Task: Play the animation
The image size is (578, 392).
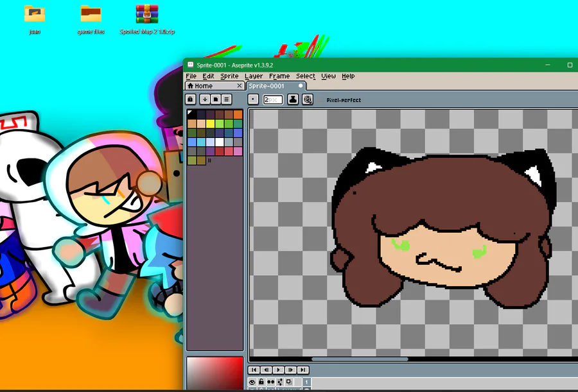Action: pyautogui.click(x=278, y=370)
